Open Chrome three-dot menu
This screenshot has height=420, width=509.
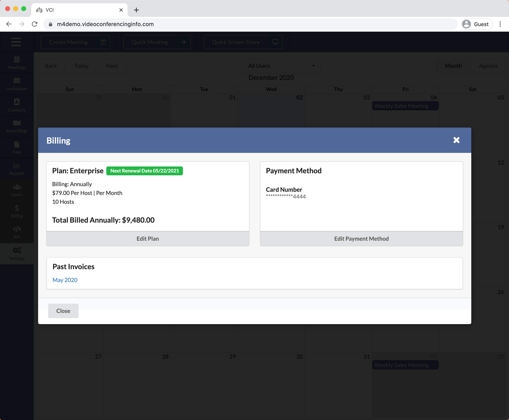[x=500, y=24]
